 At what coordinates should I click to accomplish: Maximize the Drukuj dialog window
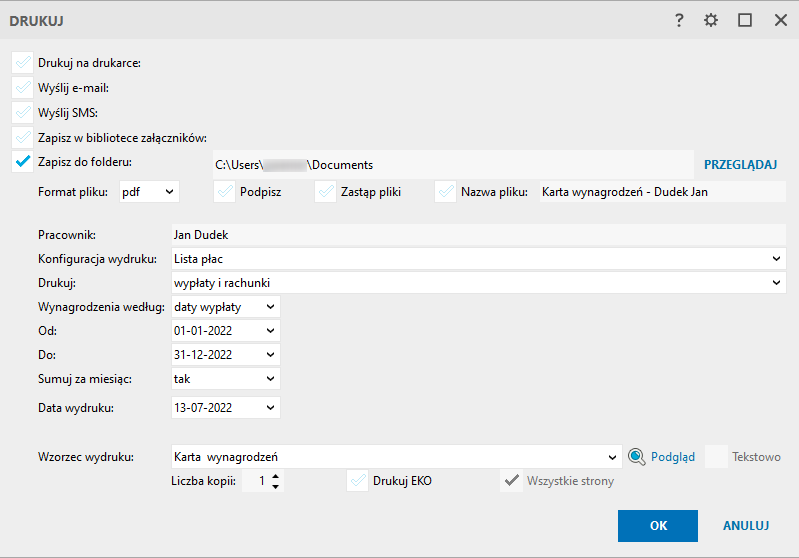tap(745, 20)
